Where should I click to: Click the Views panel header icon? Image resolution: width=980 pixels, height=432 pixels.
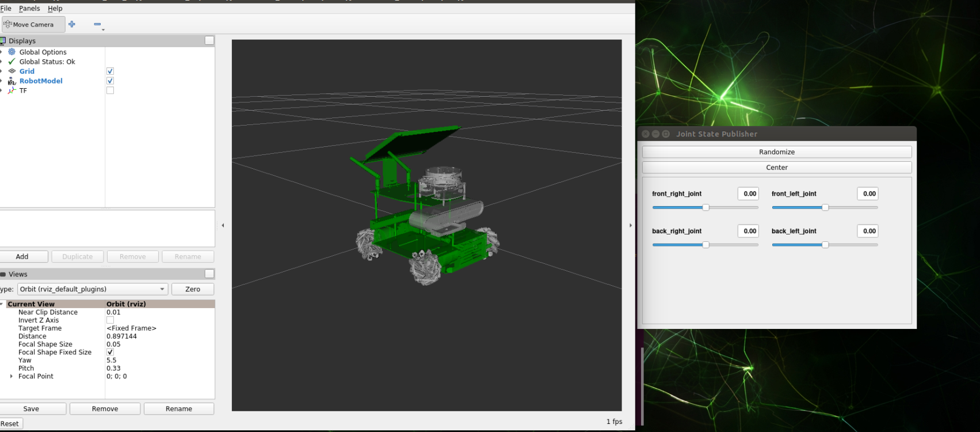click(3, 274)
